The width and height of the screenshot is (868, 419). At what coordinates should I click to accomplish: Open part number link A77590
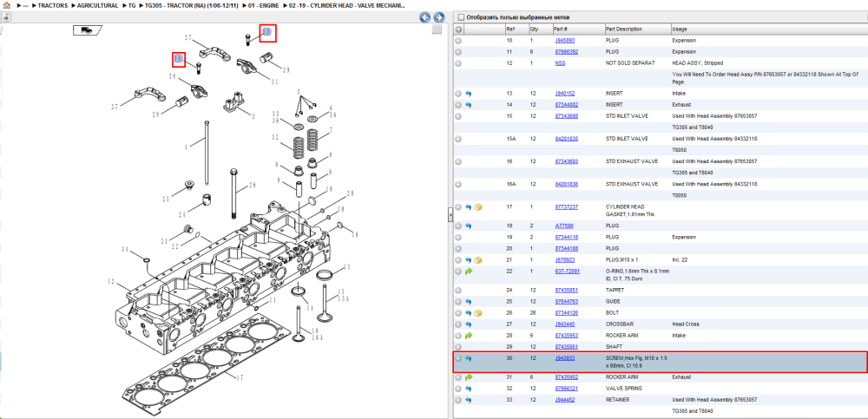click(x=563, y=226)
